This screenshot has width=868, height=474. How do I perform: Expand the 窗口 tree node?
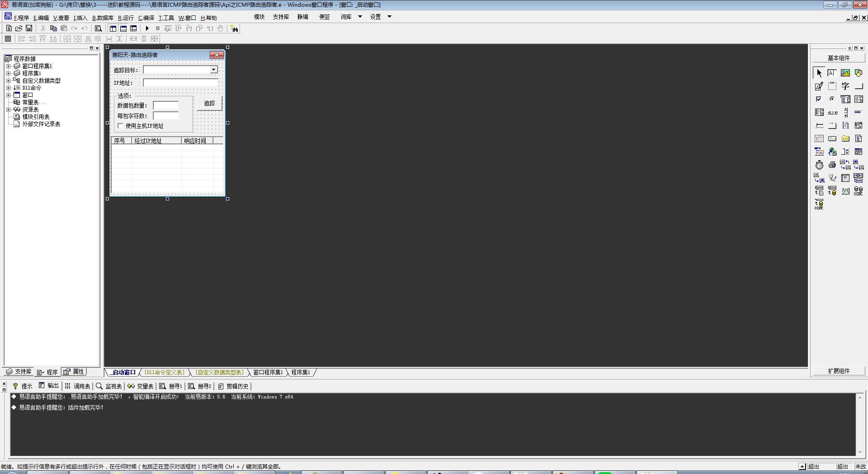(8, 95)
